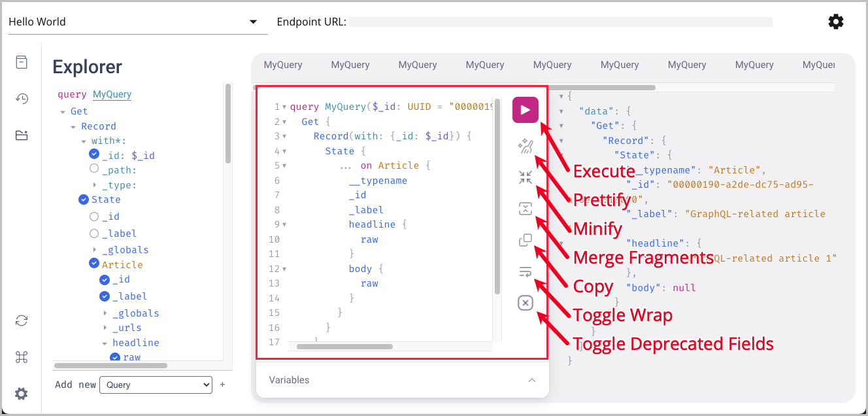Screen dimensions: 868x416
Task: Open the settings gear at top right
Action: point(835,22)
